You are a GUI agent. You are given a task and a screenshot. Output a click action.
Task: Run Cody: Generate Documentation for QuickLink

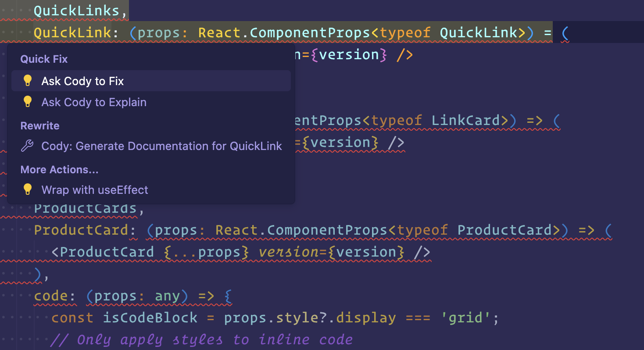tap(151, 146)
